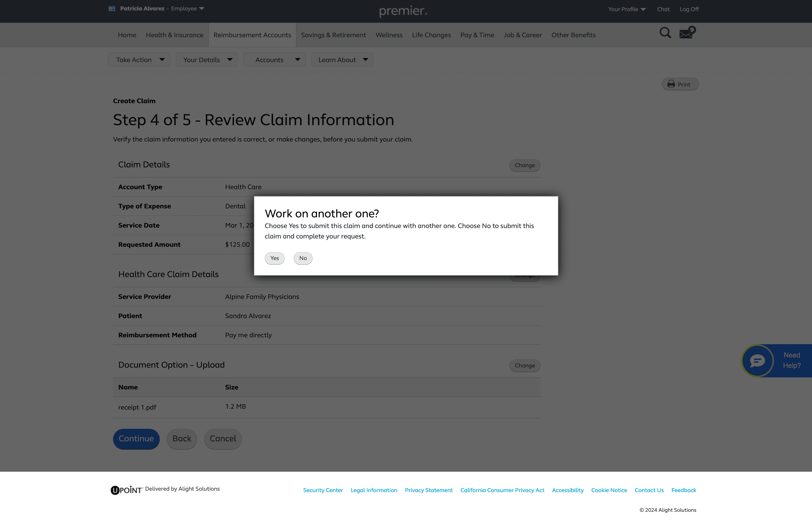
Task: Choose Yes in the dialog
Action: [x=274, y=258]
